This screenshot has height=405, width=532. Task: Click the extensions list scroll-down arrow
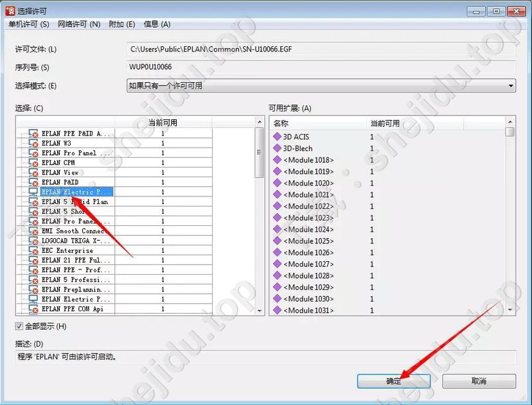click(x=510, y=310)
